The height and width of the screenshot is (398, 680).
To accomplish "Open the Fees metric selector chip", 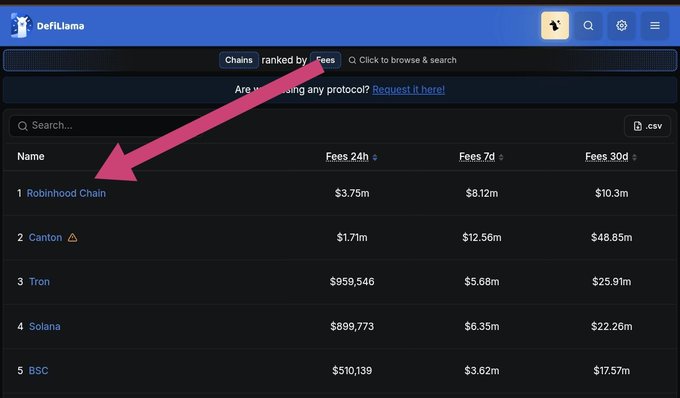I will click(325, 60).
